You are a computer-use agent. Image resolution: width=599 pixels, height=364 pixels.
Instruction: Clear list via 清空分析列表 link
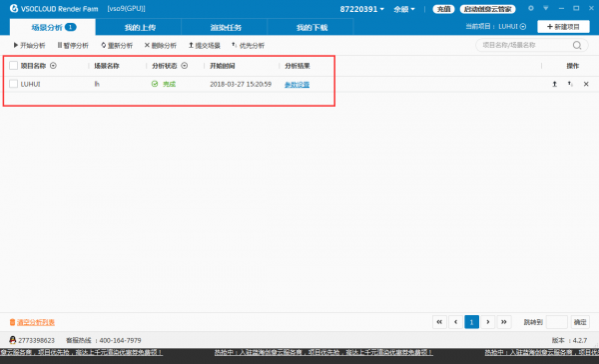point(36,322)
